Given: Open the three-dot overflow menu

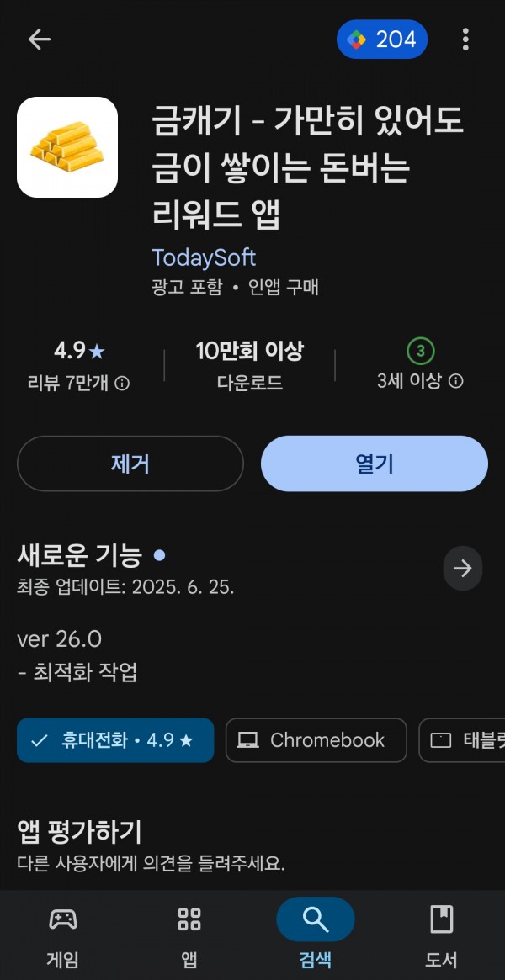Looking at the screenshot, I should [x=465, y=40].
